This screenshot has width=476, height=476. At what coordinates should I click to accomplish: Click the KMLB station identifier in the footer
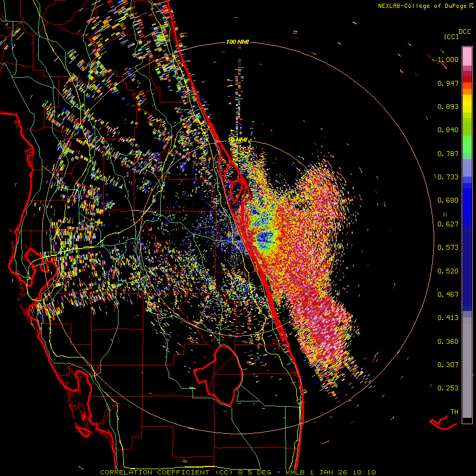(x=295, y=472)
